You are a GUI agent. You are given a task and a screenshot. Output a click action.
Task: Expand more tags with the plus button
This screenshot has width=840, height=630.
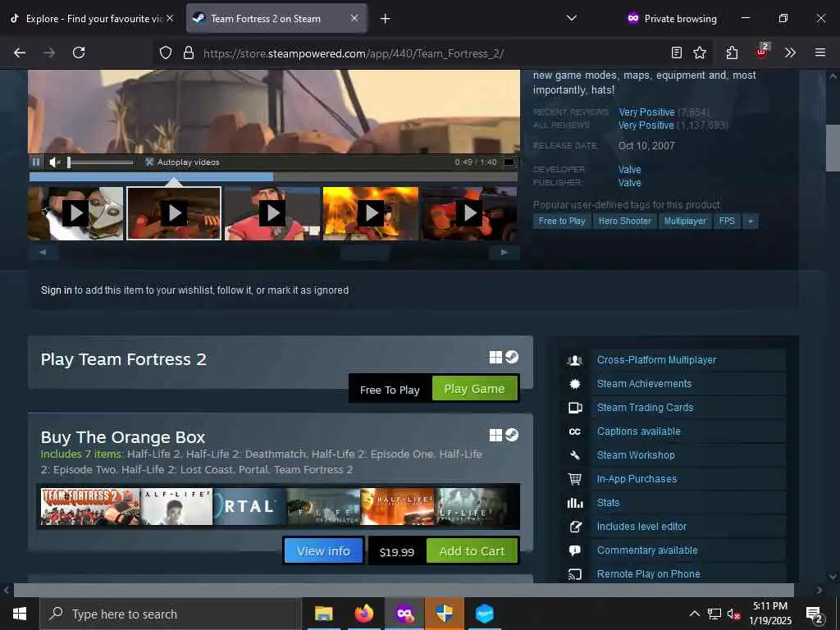751,221
